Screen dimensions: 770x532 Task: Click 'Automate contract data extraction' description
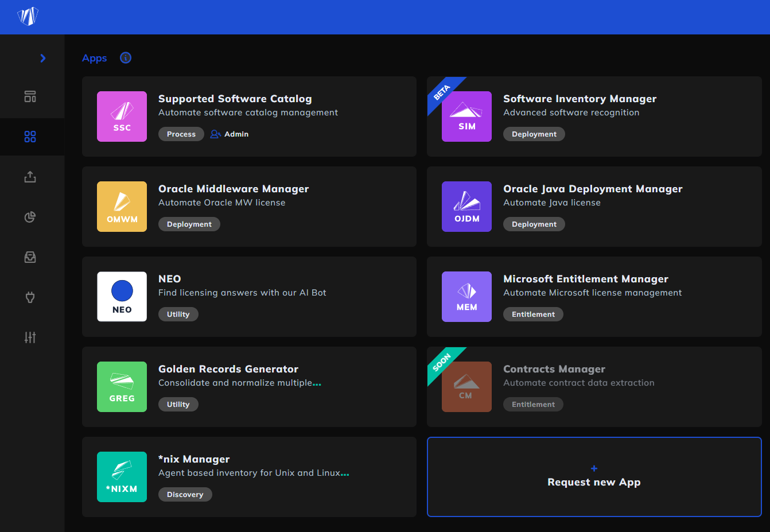tap(579, 383)
